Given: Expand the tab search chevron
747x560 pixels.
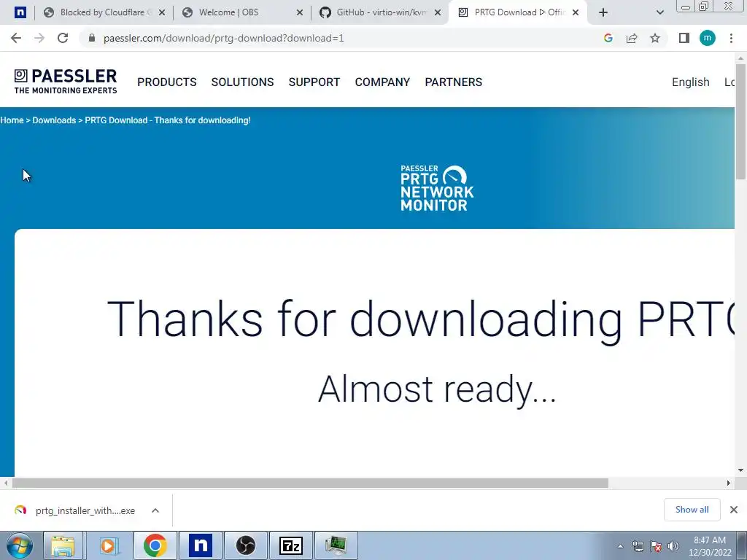Looking at the screenshot, I should [659, 12].
